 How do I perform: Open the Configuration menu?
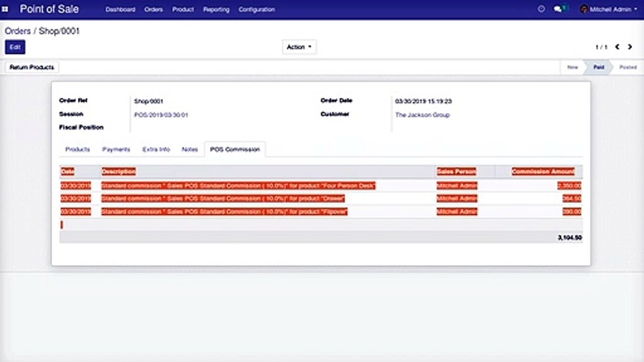point(257,9)
